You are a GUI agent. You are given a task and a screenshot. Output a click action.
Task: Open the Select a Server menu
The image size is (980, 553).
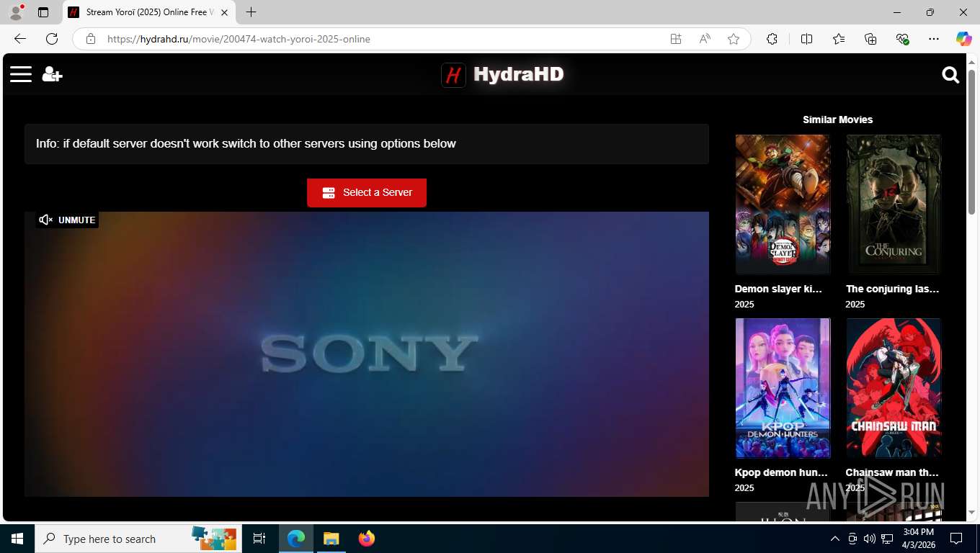[x=367, y=193]
